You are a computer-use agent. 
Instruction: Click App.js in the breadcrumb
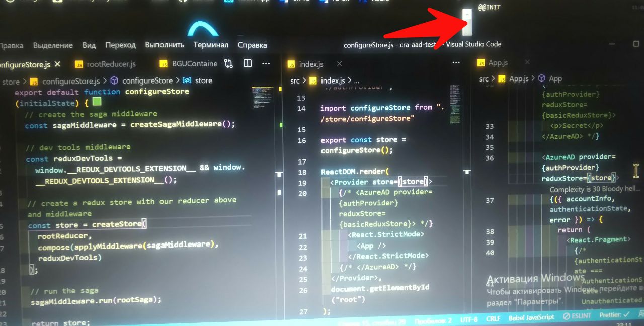519,79
